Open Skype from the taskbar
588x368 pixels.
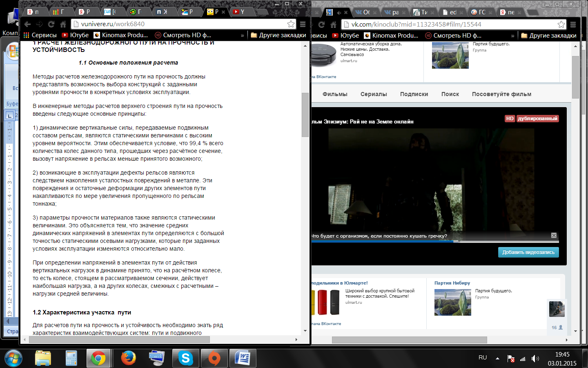pos(185,358)
